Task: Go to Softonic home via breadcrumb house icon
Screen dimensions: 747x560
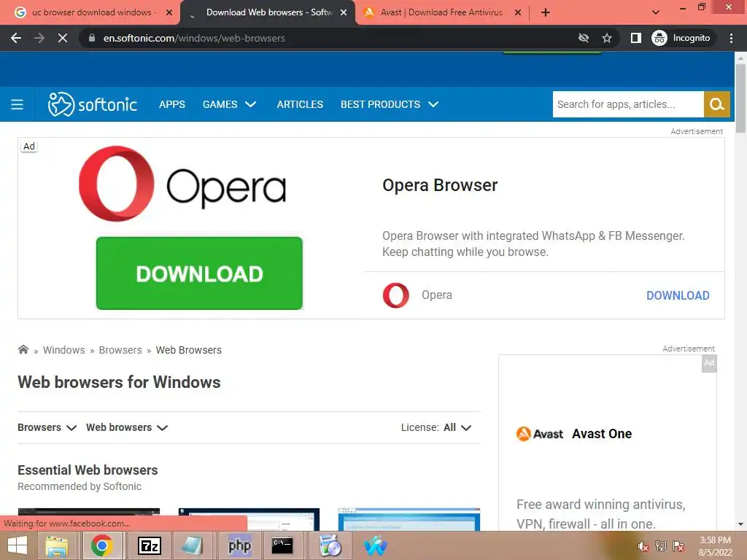Action: tap(23, 349)
